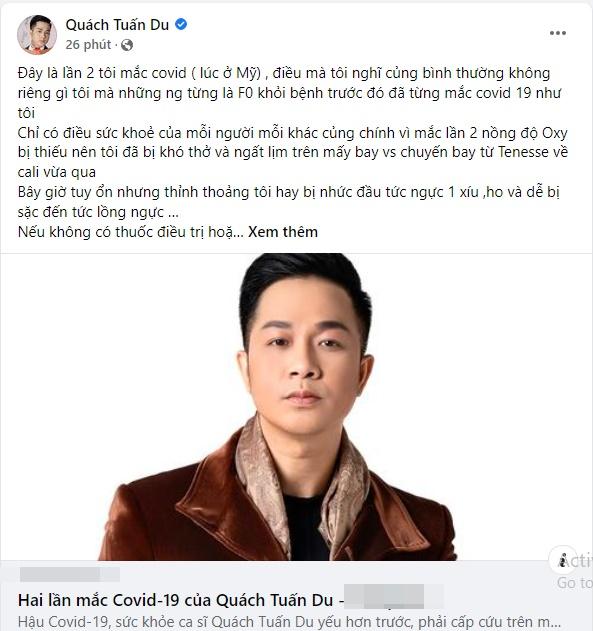Image resolution: width=593 pixels, height=631 pixels.
Task: Click the paragraph mentioning Tenesse flight
Action: 293,153
